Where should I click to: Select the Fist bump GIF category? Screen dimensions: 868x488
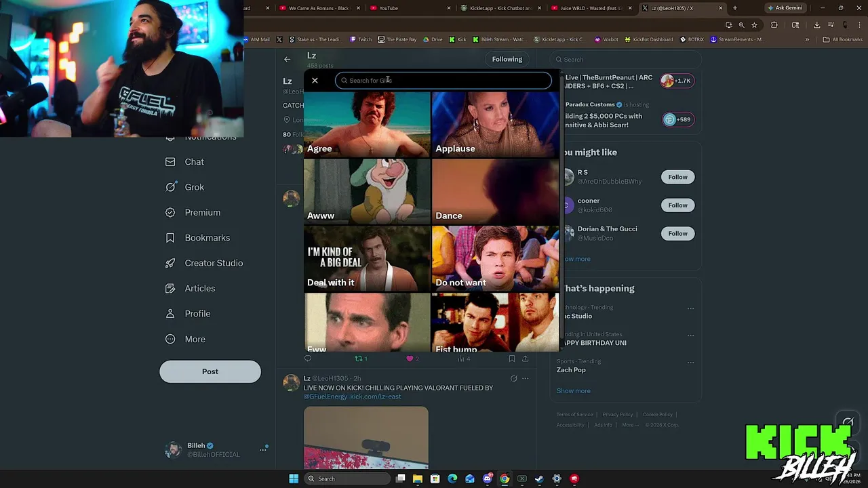pos(496,322)
